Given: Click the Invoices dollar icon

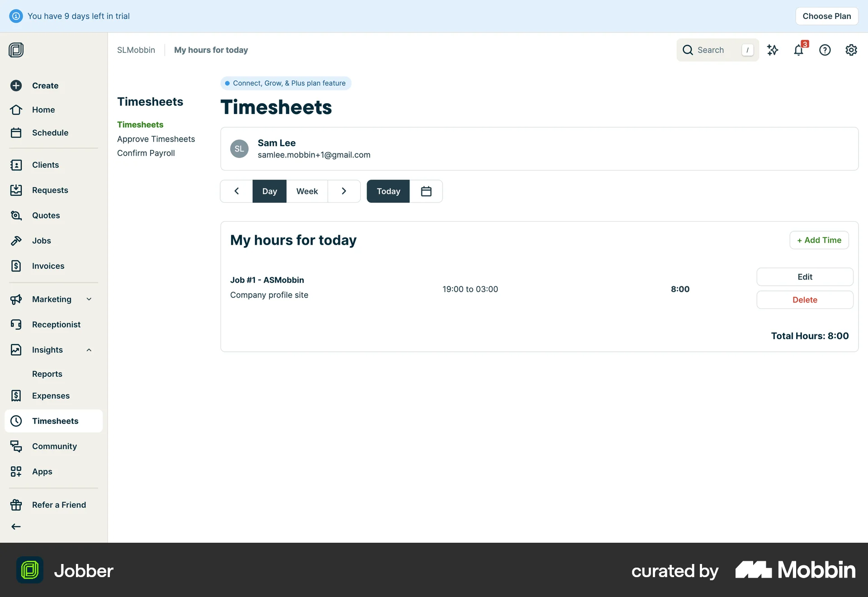Looking at the screenshot, I should pyautogui.click(x=16, y=266).
